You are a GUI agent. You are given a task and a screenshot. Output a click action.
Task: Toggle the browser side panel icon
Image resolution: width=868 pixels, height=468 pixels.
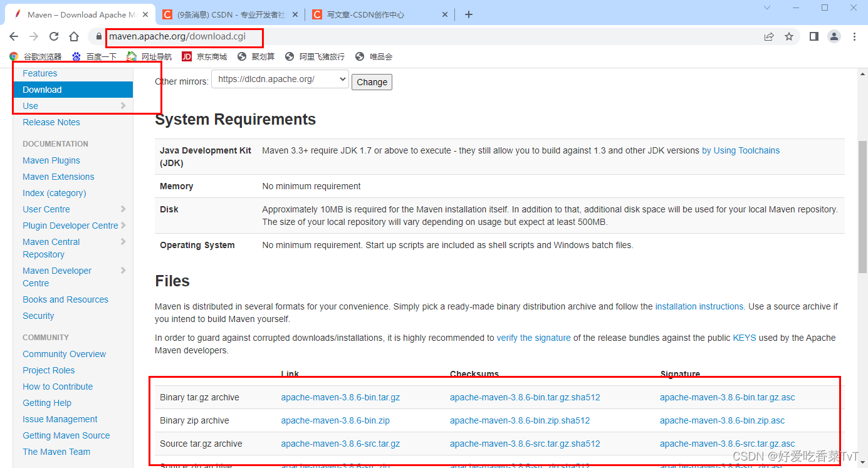813,36
